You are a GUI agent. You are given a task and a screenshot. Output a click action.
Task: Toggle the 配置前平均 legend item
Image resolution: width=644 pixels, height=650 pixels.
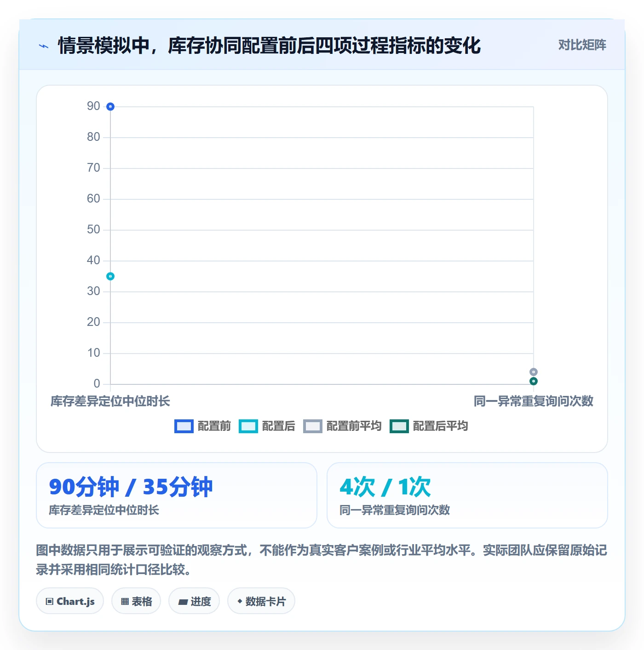[x=342, y=426]
